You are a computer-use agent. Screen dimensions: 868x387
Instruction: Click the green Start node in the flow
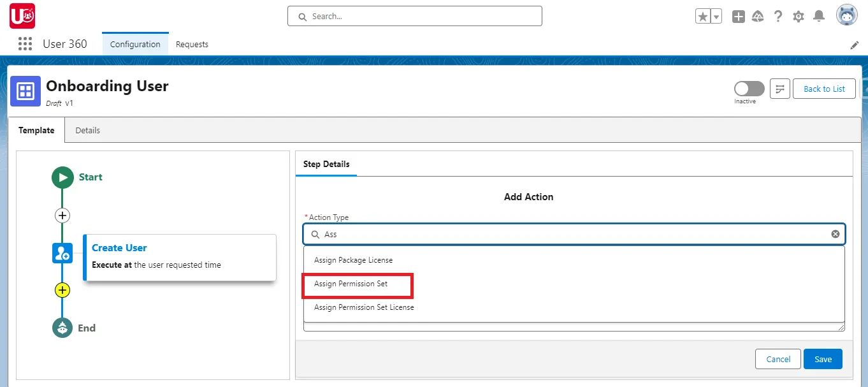62,177
